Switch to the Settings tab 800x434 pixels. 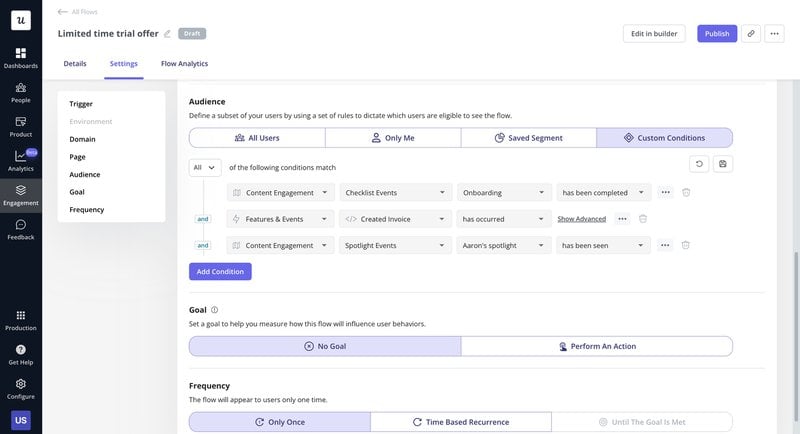click(x=123, y=64)
